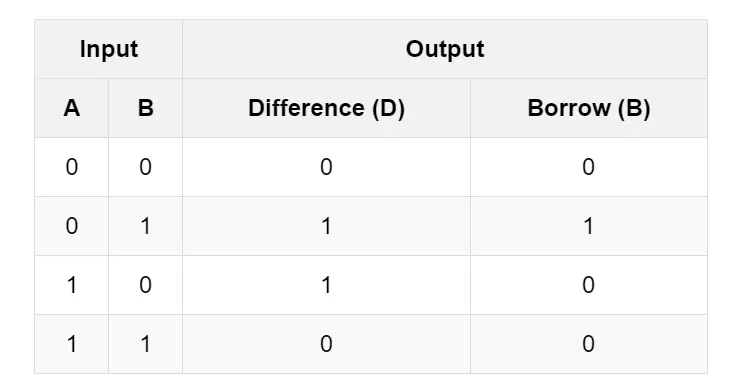This screenshot has width=743, height=392.
Task: Select A value 1 in last row
Action: pyautogui.click(x=72, y=344)
